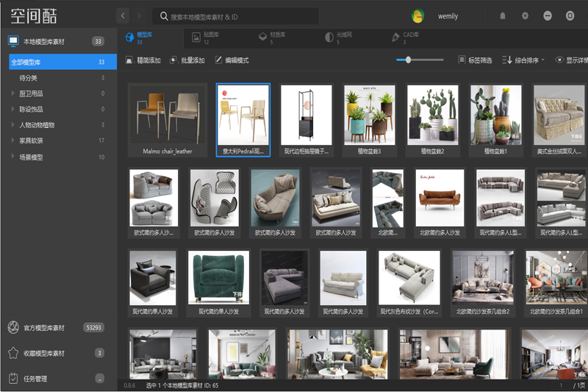Image resolution: width=588 pixels, height=392 pixels.
Task: Open the 综合排序 sort dropdown
Action: pos(525,60)
